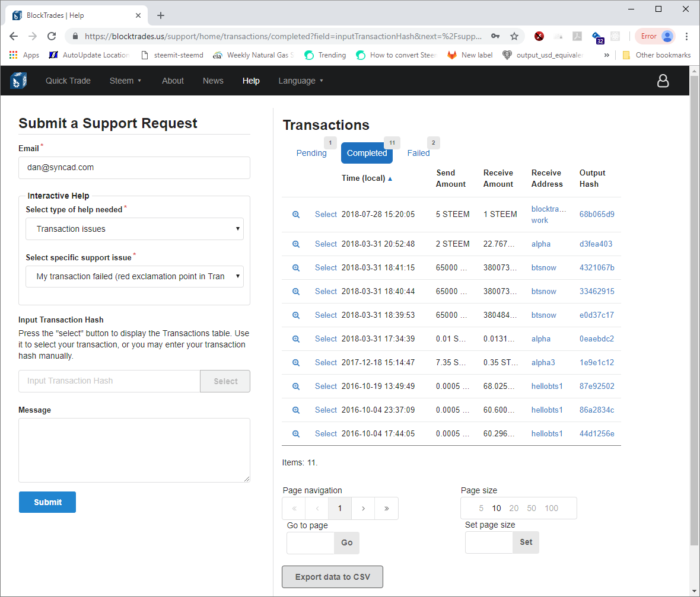Select page 1 in page navigation
Viewport: 700px width, 597px height.
click(340, 508)
